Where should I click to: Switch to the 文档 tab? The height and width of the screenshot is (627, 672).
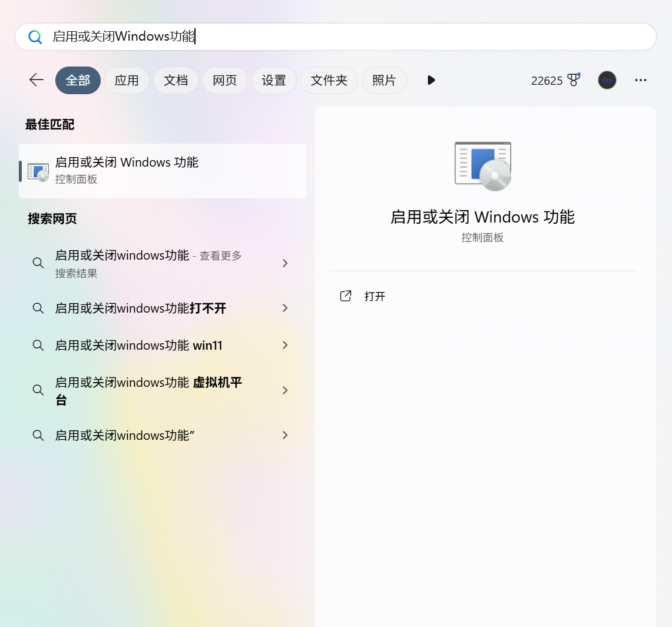[176, 80]
